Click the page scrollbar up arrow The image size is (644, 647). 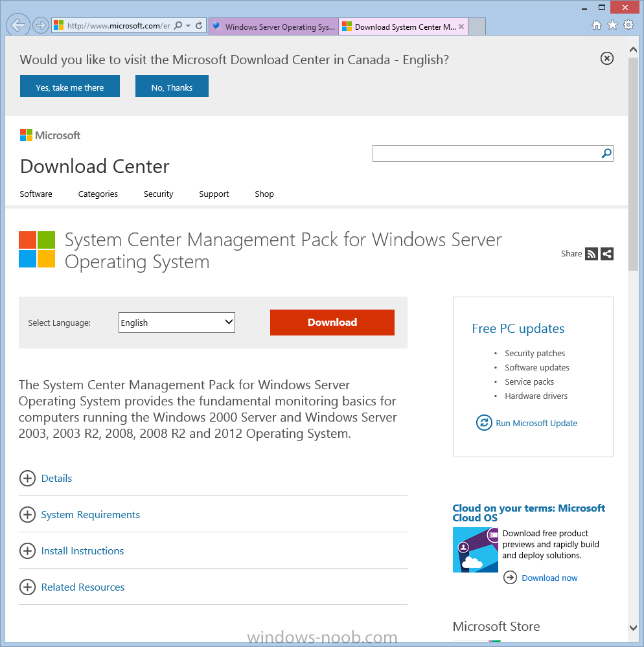(633, 49)
